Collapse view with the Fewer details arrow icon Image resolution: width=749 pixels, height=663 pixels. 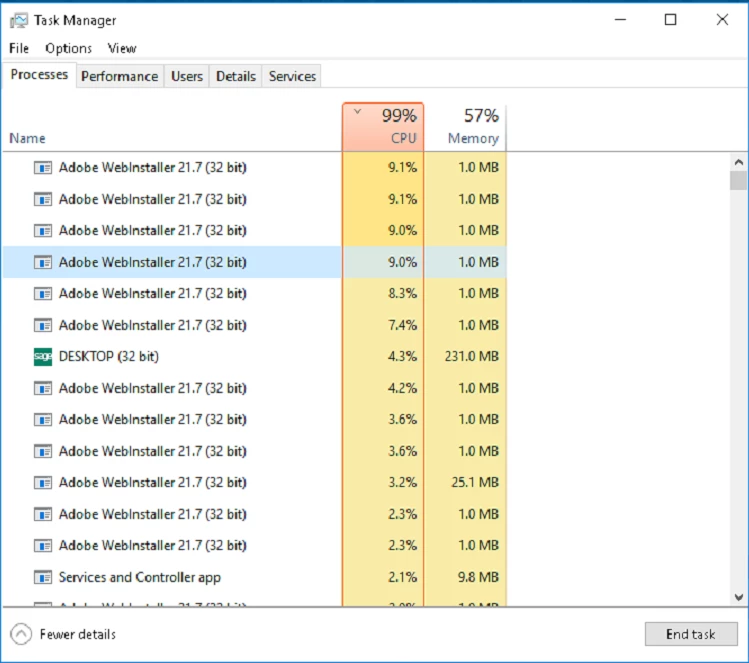tap(21, 634)
